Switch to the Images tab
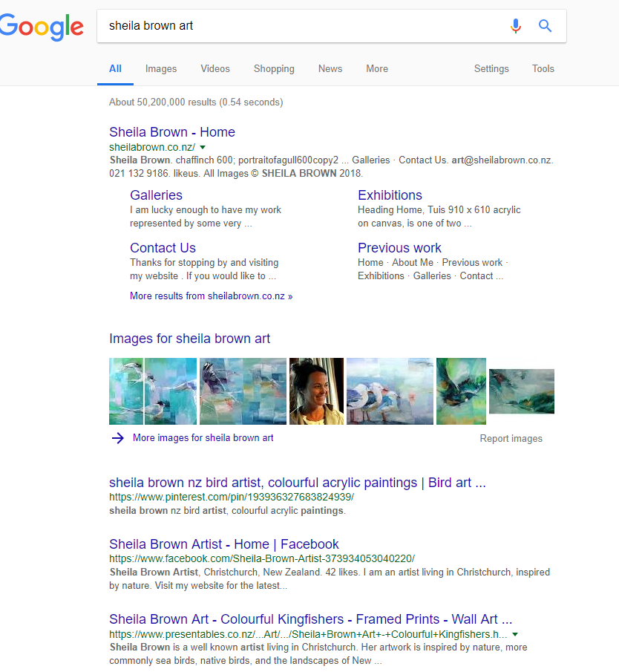Screen dimensions: 619x672 pos(161,68)
